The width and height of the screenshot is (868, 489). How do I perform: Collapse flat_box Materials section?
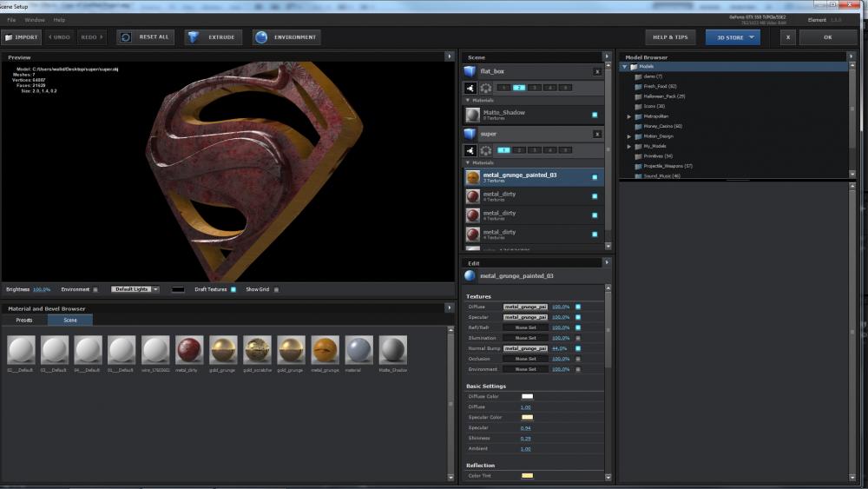point(468,100)
